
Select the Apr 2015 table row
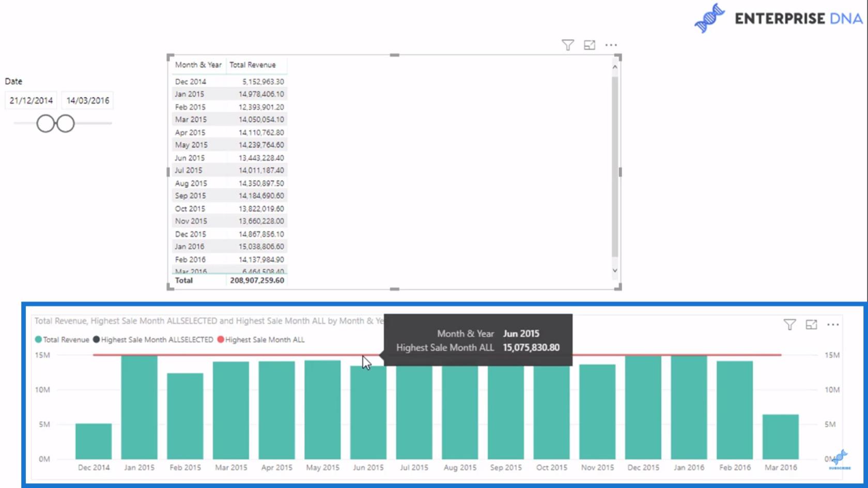[229, 132]
